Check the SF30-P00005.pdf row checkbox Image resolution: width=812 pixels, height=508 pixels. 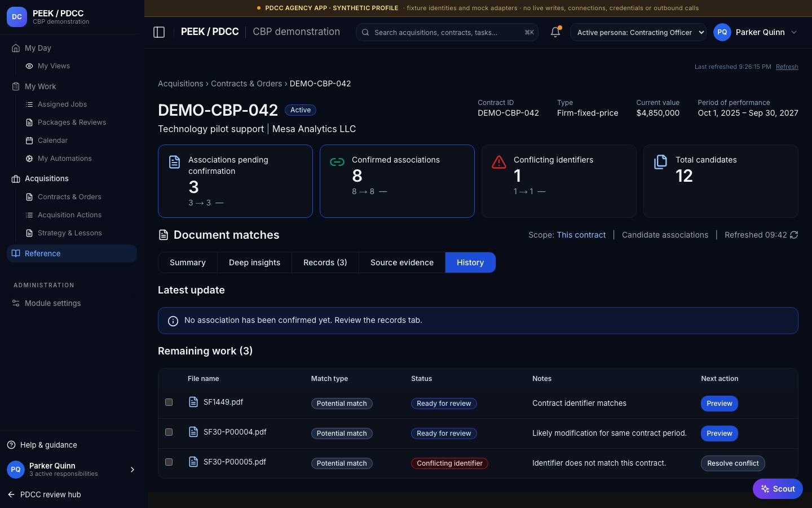[169, 462]
